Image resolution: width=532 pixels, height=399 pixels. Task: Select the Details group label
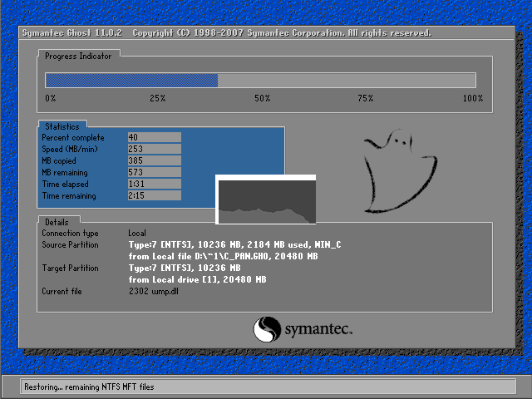point(57,222)
